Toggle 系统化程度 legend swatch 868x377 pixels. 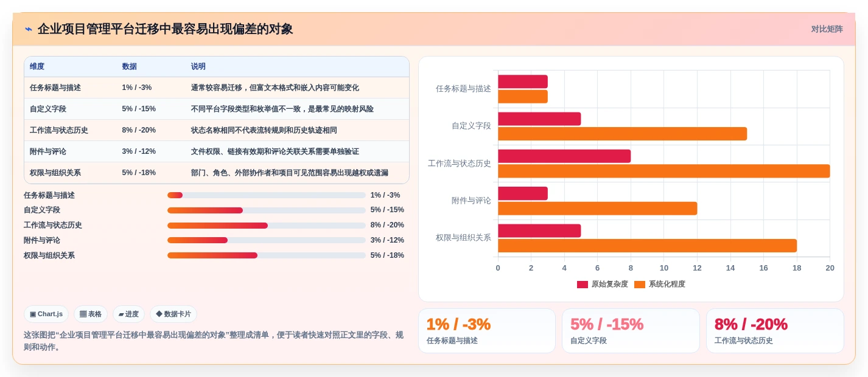tap(639, 284)
